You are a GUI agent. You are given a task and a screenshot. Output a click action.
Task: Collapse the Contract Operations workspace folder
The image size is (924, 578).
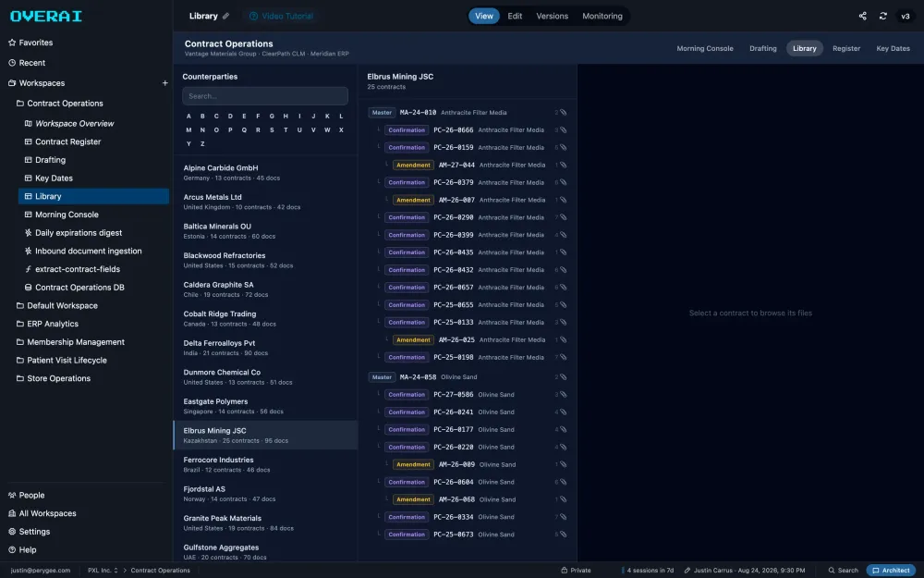coord(59,104)
